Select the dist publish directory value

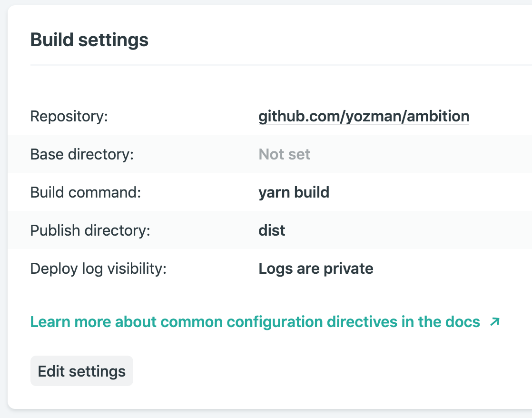[x=272, y=230]
